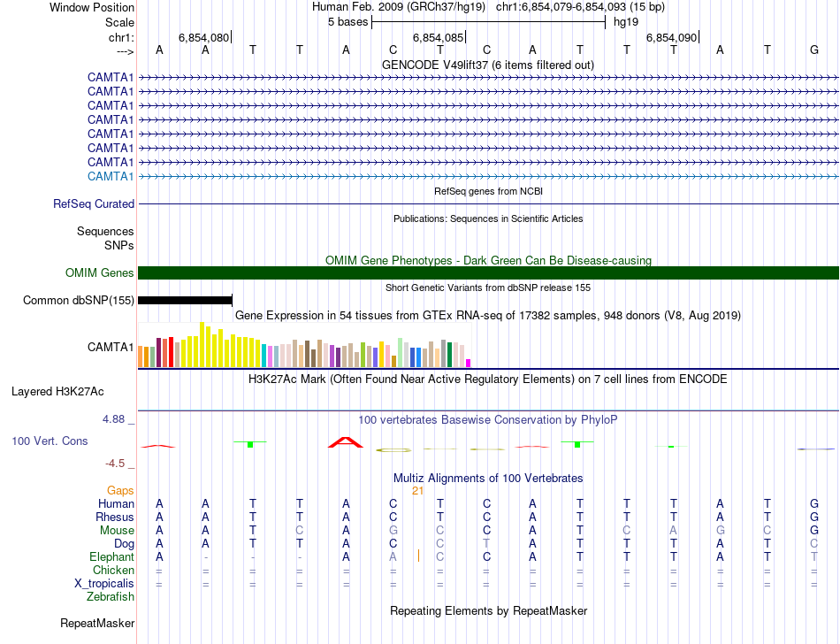Click the 4.88 PhyloP upper limit
Image resolution: width=840 pixels, height=644 pixels.
[x=113, y=419]
